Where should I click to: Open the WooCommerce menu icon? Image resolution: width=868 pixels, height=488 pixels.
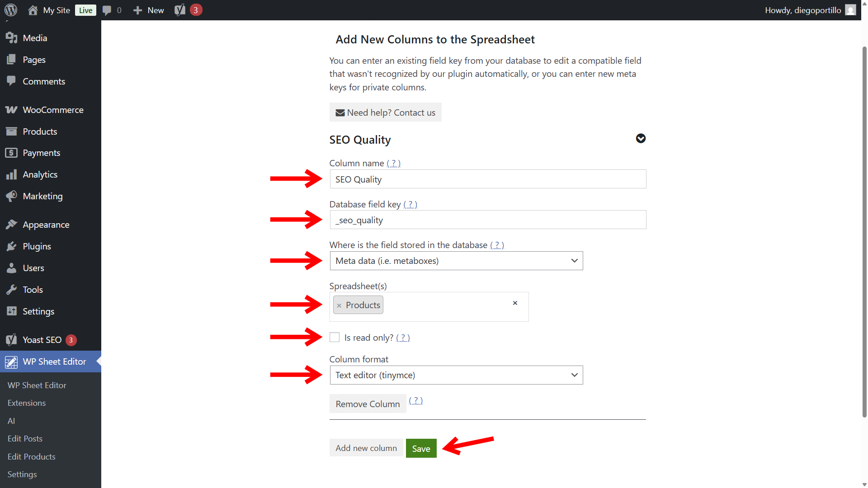11,110
